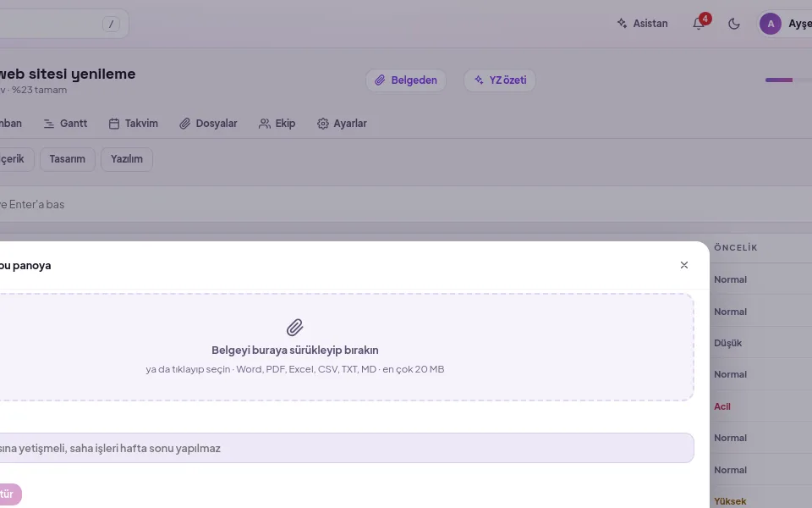The width and height of the screenshot is (812, 508).
Task: Click the Yüksek priority cell
Action: tap(730, 501)
